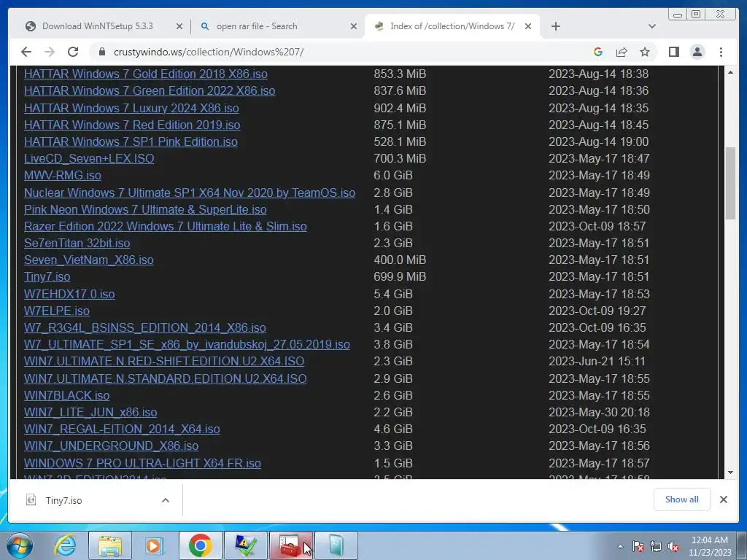Screen dimensions: 747x560
Task: Open the downloaded Tiny7.iso item
Action: pyautogui.click(x=63, y=500)
